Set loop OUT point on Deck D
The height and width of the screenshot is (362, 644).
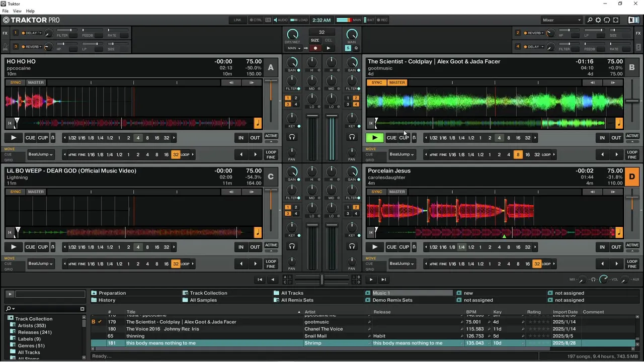pos(616,247)
